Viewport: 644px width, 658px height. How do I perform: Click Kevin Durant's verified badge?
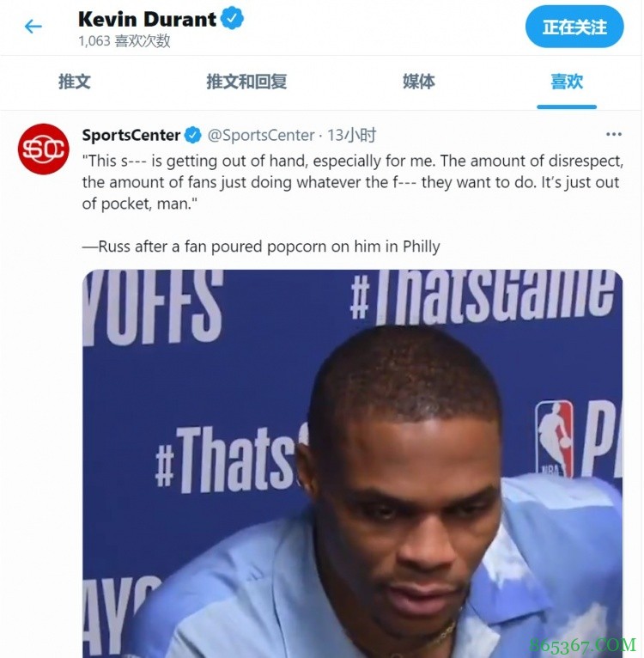232,19
